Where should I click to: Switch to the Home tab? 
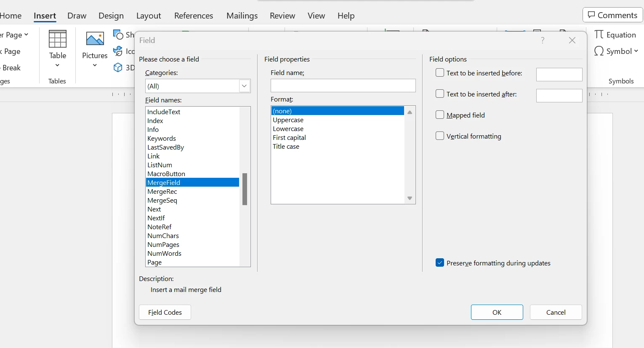[x=11, y=16]
